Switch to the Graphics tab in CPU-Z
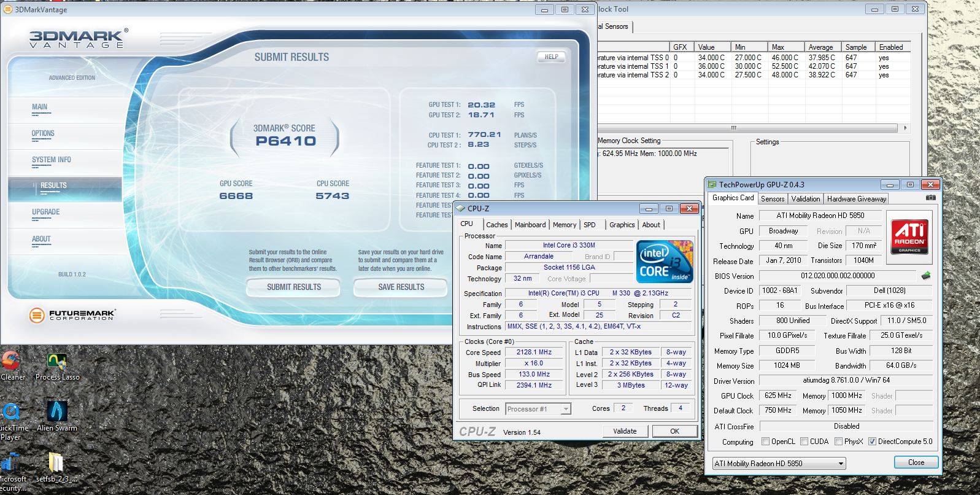 622,225
